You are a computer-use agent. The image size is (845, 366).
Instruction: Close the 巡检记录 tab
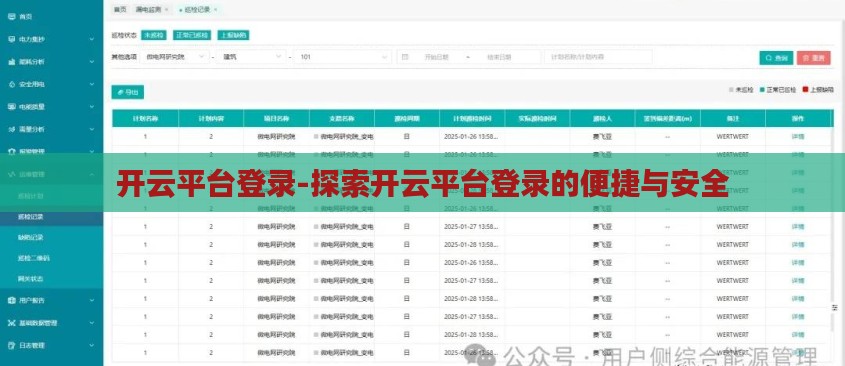tap(216, 10)
